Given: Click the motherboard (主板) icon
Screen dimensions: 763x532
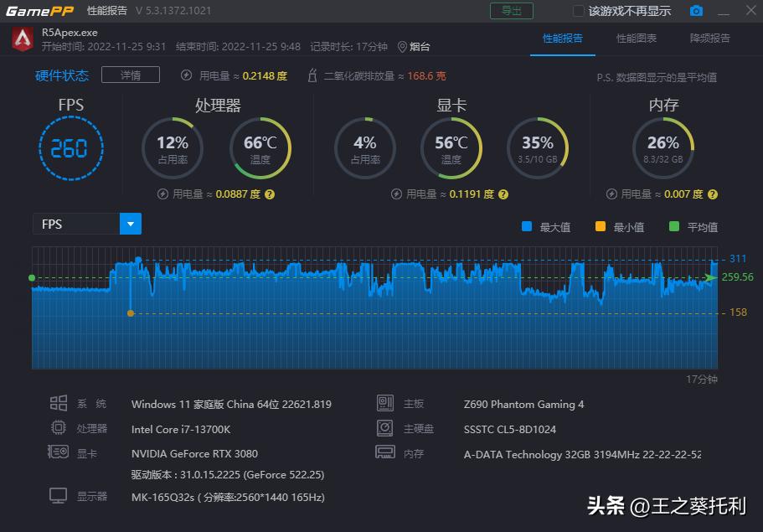Looking at the screenshot, I should pos(384,404).
